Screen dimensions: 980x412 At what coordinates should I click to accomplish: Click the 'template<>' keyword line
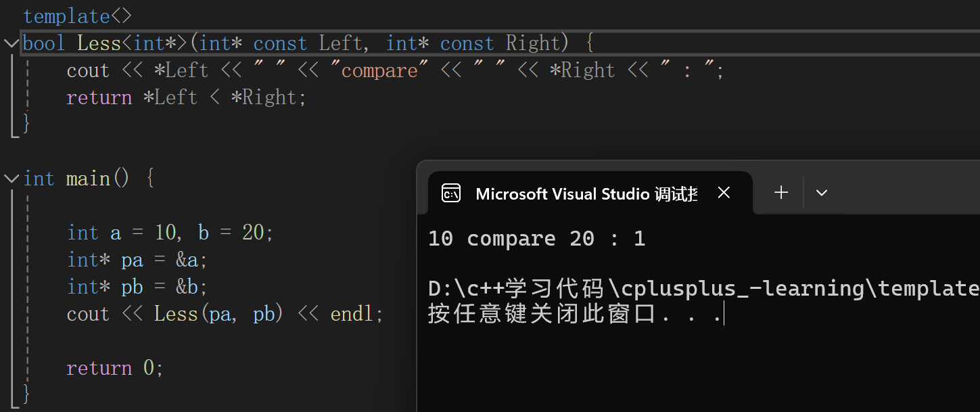point(78,16)
